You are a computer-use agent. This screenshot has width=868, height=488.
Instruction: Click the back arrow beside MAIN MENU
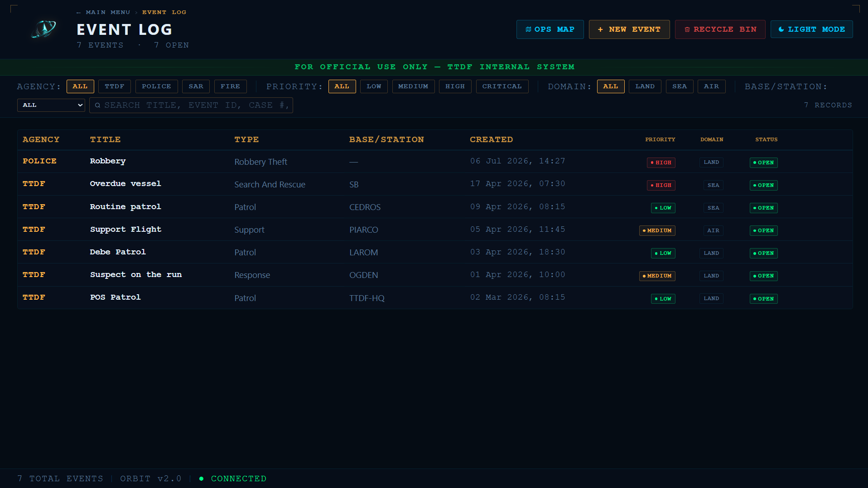point(79,12)
